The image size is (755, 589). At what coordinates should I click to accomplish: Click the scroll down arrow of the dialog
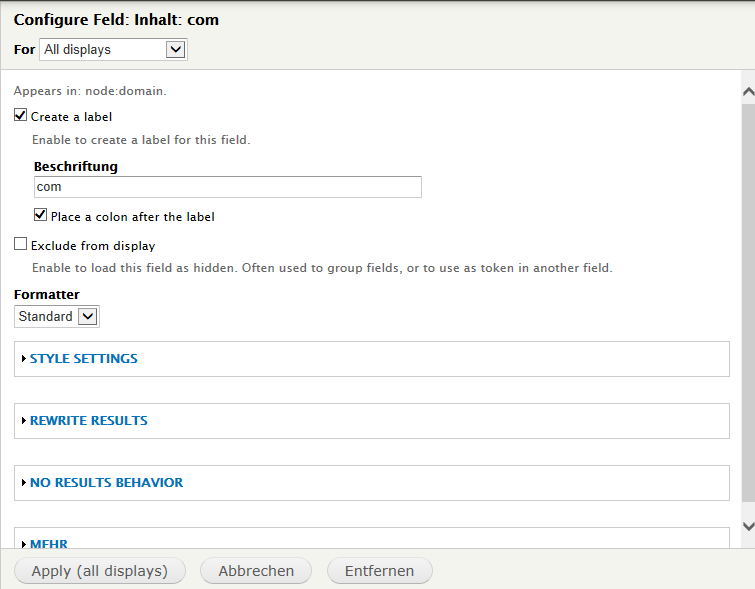coord(748,525)
